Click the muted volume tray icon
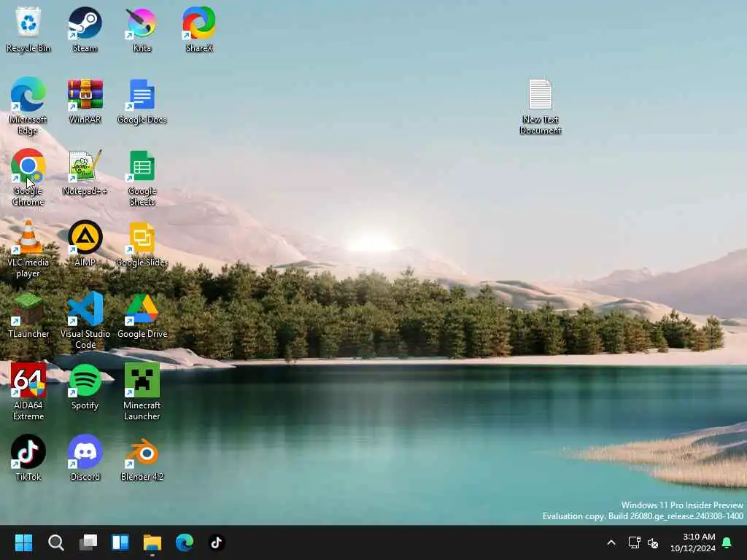Image resolution: width=747 pixels, height=560 pixels. 653,542
